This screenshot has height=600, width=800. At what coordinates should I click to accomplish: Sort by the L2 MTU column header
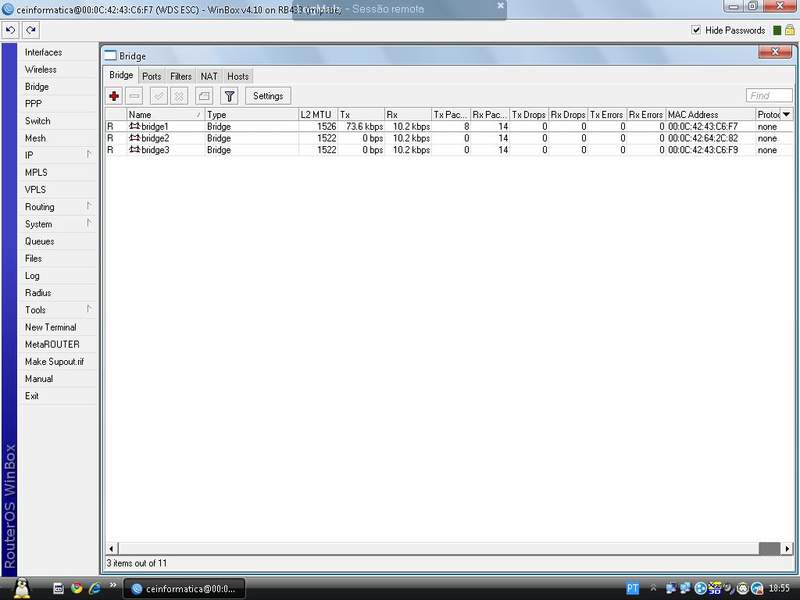coord(318,114)
